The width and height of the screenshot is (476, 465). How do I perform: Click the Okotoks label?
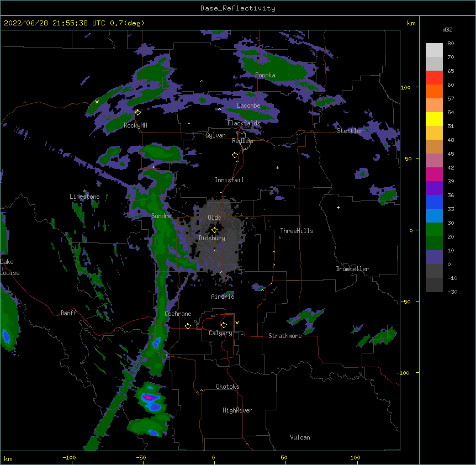tap(228, 387)
